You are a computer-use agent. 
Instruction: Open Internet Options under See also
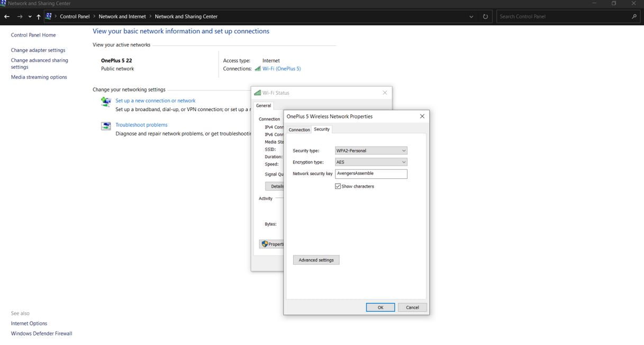29,323
